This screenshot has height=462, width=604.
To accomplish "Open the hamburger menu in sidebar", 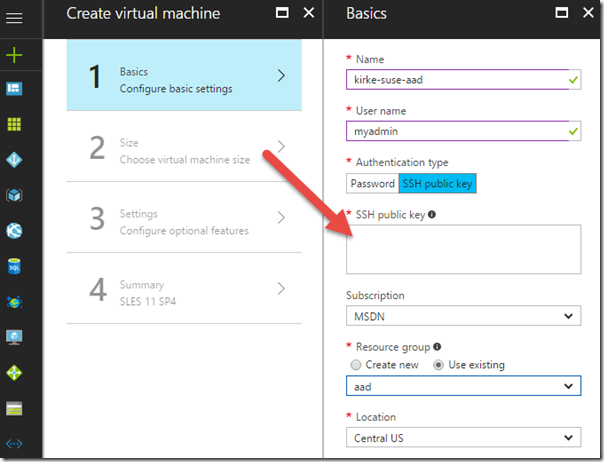I will [14, 18].
